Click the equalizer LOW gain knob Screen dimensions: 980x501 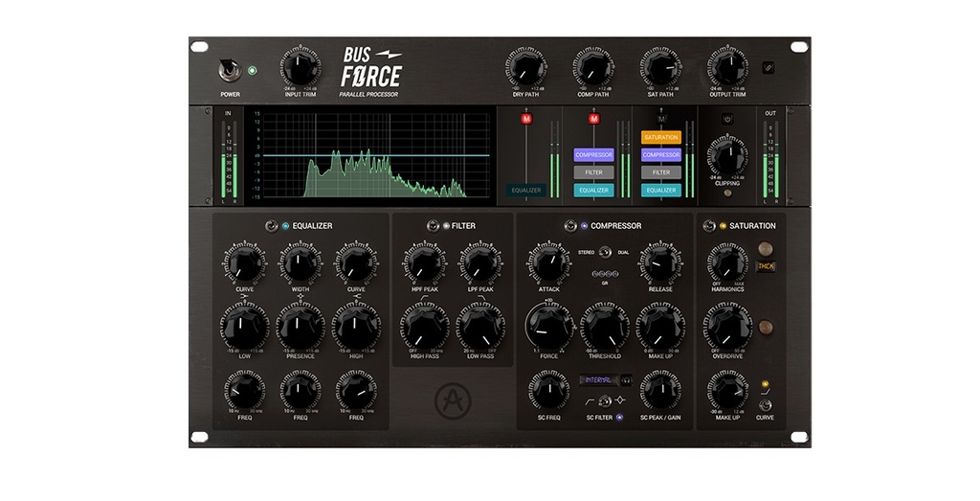pos(244,327)
